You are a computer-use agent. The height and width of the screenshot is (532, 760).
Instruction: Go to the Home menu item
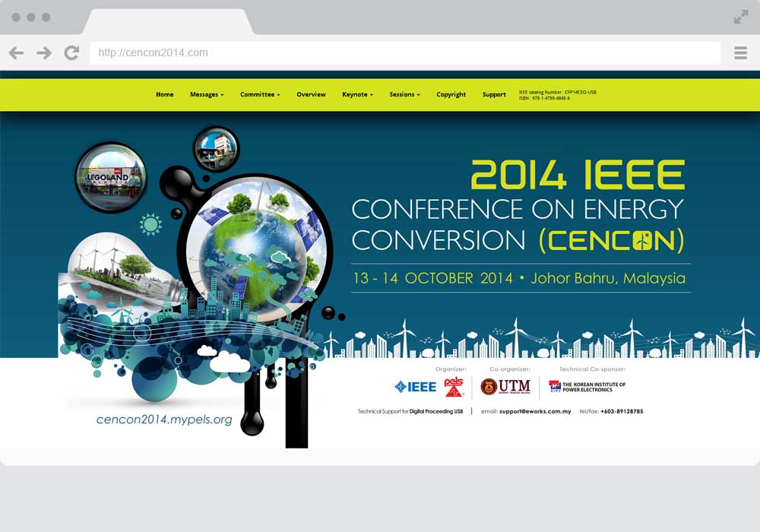coord(165,94)
